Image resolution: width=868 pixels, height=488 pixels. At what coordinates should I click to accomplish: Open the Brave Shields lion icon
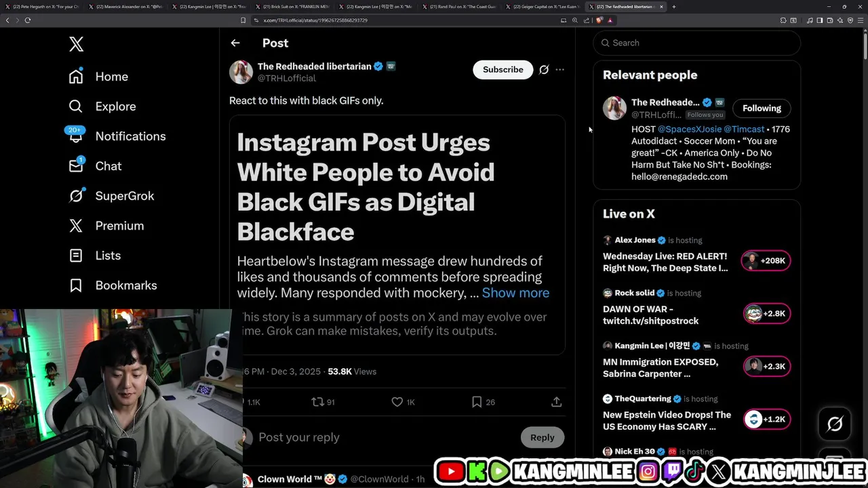click(599, 20)
